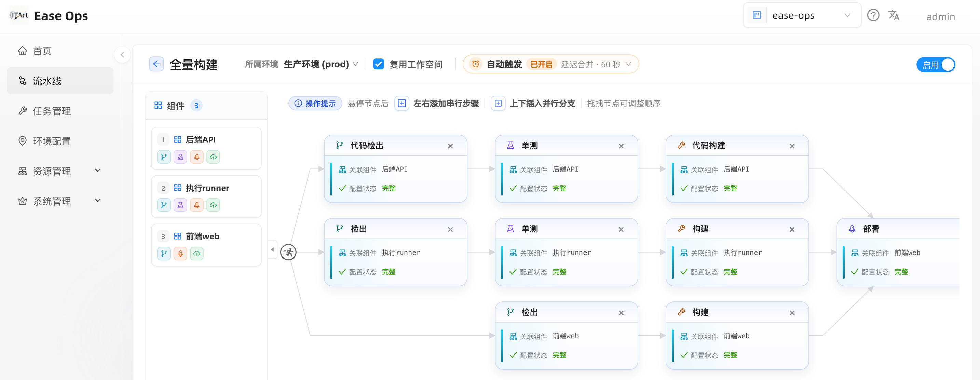The width and height of the screenshot is (980, 380).
Task: Toggle the 启用 pipeline switch
Action: point(936,65)
